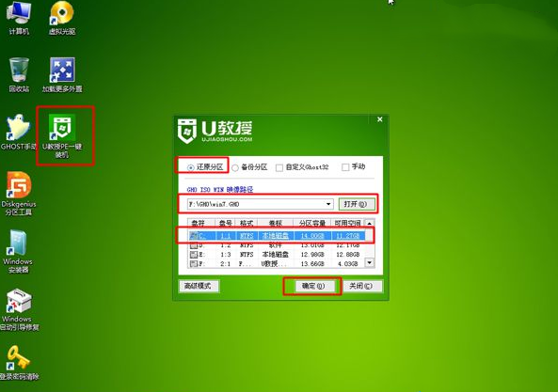
Task: Tick the 手动 checkbox
Action: (344, 167)
